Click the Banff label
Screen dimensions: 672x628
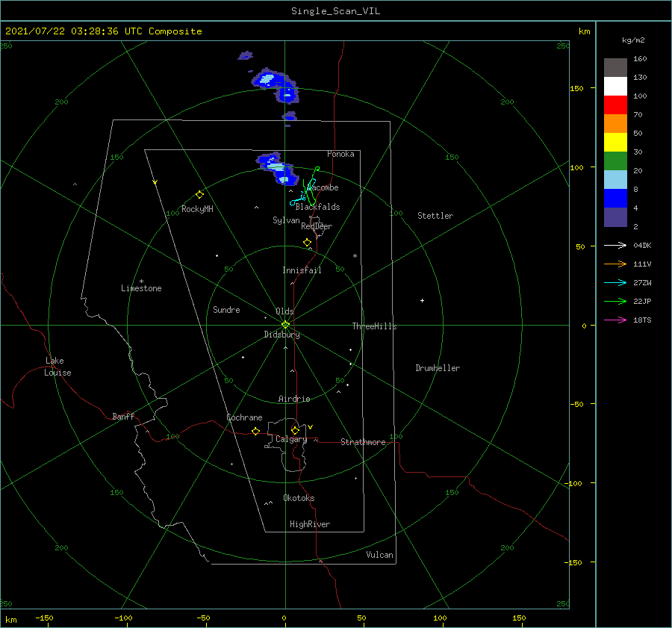(x=123, y=416)
